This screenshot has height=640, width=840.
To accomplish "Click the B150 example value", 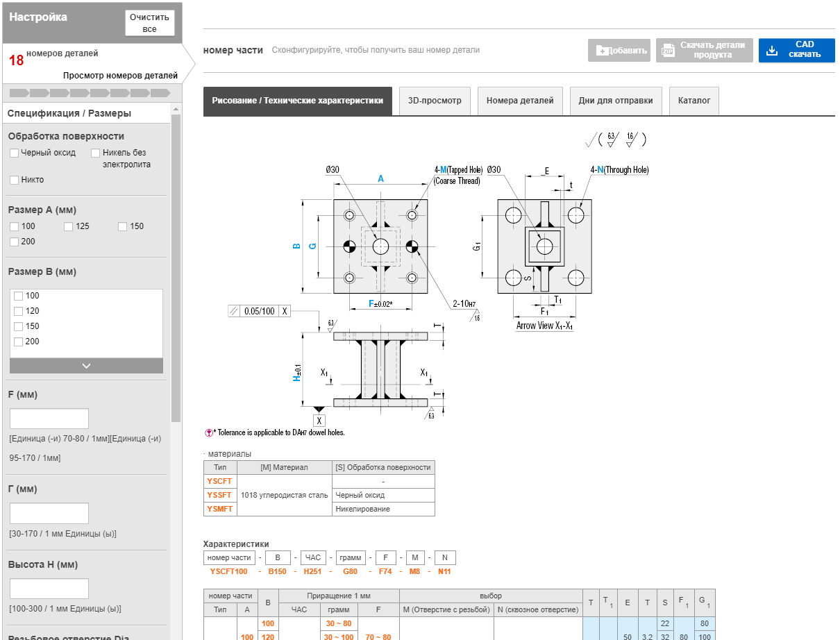I will click(277, 571).
